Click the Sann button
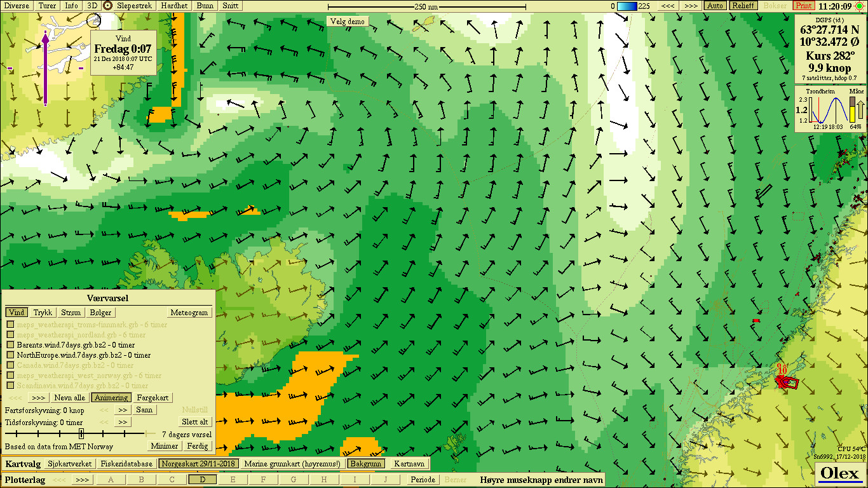The width and height of the screenshot is (868, 488). point(146,410)
